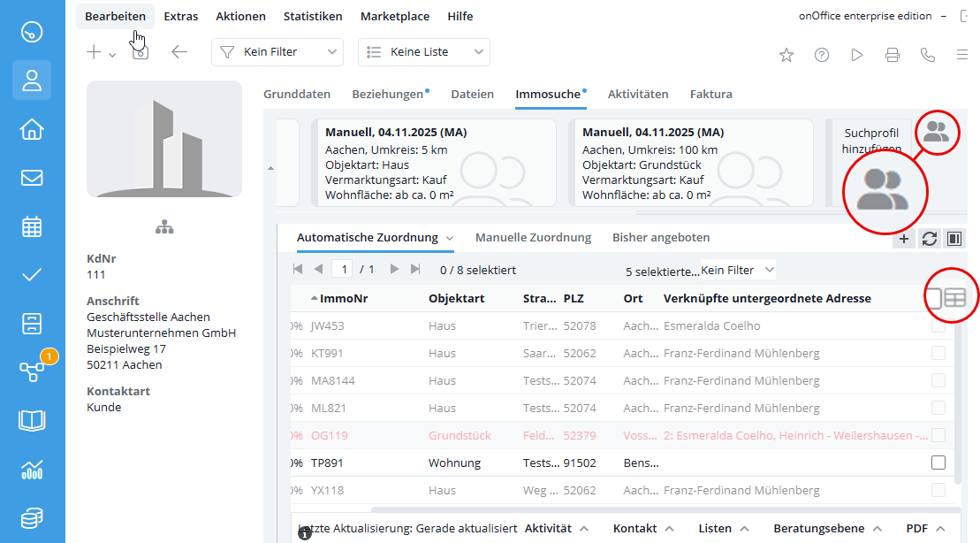980x543 pixels.
Task: Expand the Aktivität menu in bottom bar
Action: [x=557, y=529]
